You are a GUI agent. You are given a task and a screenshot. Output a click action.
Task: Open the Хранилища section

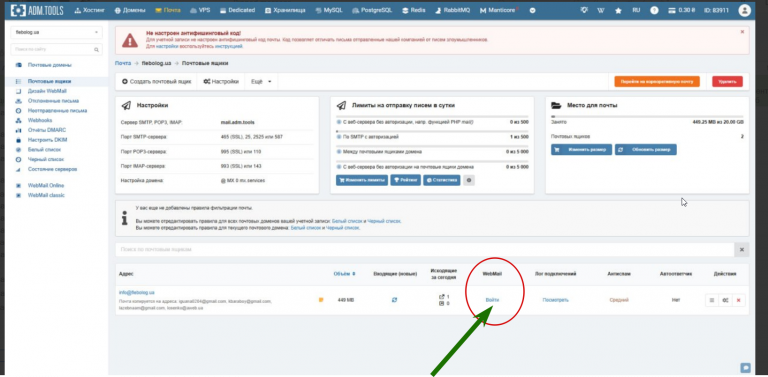coord(286,10)
